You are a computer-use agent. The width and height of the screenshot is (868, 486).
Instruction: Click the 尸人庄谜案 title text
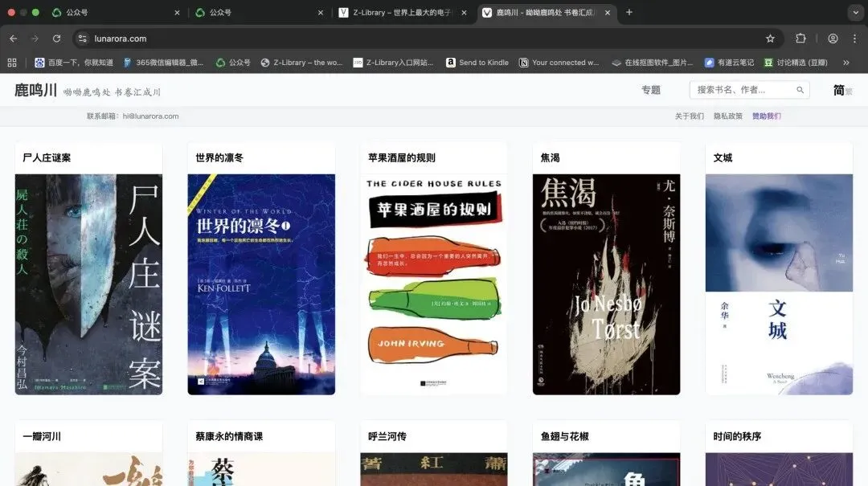coord(47,157)
